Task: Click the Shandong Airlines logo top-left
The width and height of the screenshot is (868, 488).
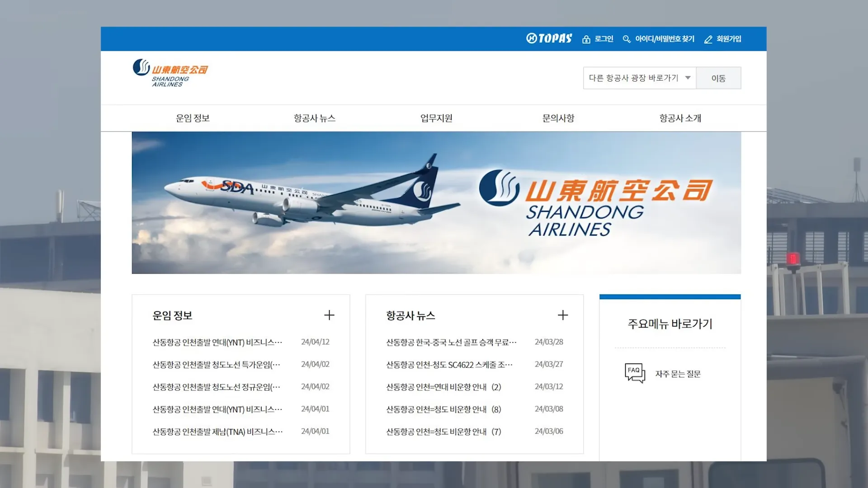Action: pos(170,73)
